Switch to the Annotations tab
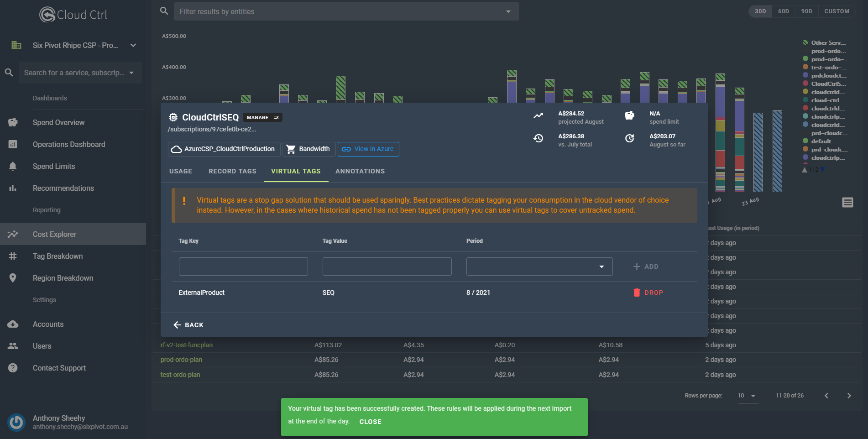868x439 pixels. [360, 171]
